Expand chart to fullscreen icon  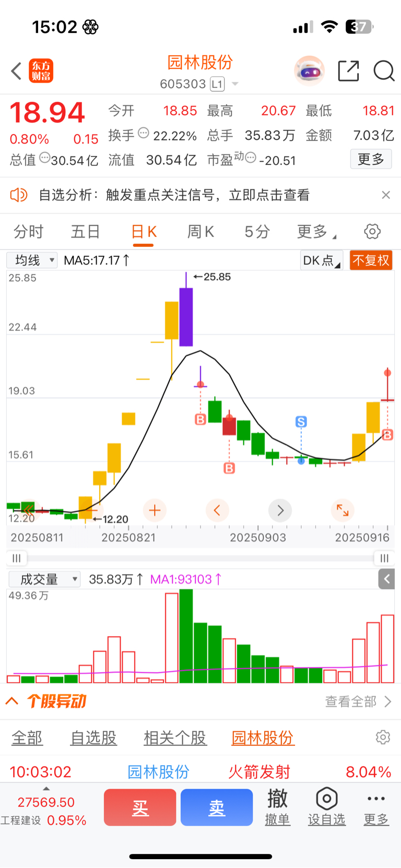click(343, 510)
